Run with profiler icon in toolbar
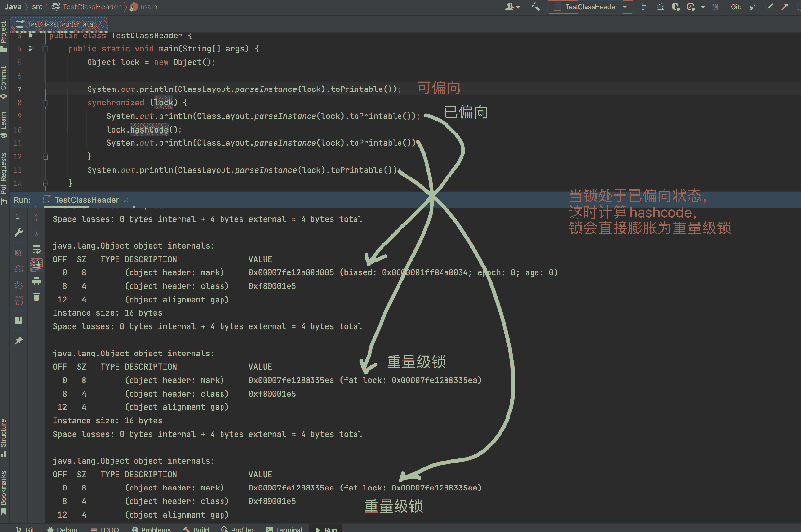 tap(691, 7)
